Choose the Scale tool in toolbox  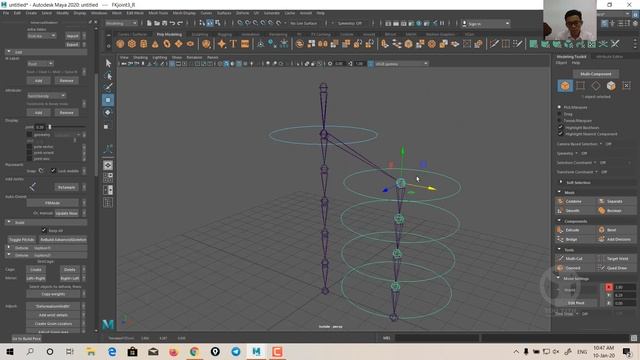pyautogui.click(x=107, y=127)
